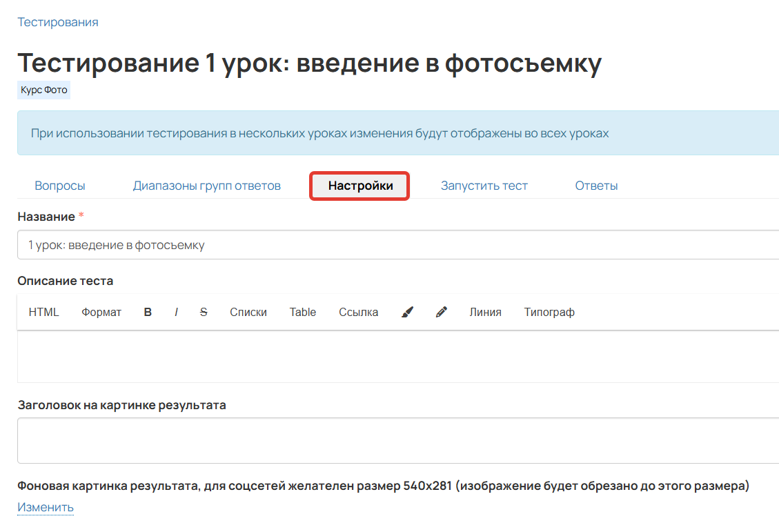Select the highlighter brush tool

[x=406, y=312]
